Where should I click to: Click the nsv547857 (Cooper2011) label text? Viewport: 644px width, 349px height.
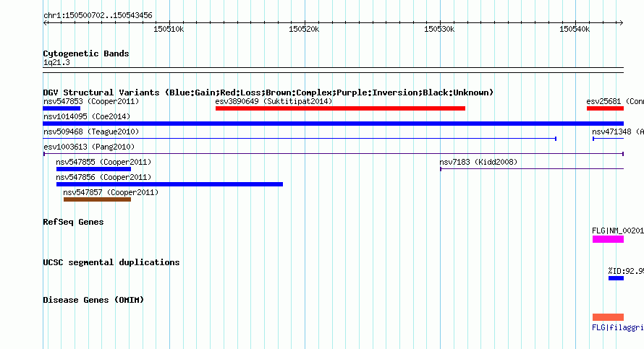click(111, 192)
